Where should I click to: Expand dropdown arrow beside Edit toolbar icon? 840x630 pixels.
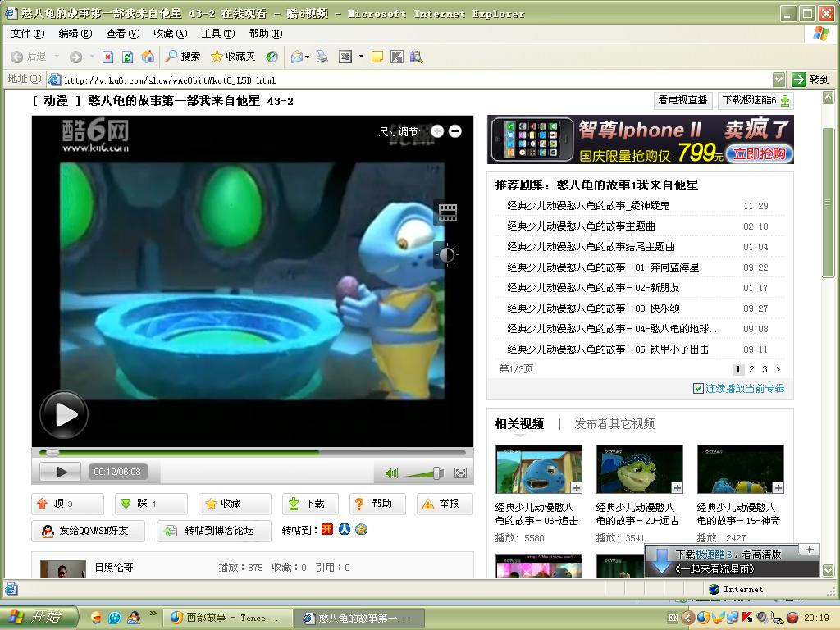361,57
